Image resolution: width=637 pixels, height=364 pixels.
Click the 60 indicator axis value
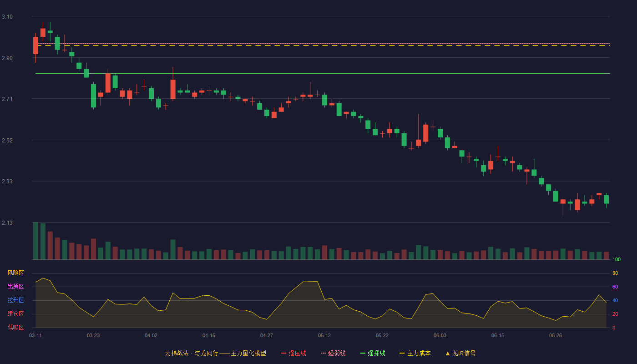pos(615,287)
